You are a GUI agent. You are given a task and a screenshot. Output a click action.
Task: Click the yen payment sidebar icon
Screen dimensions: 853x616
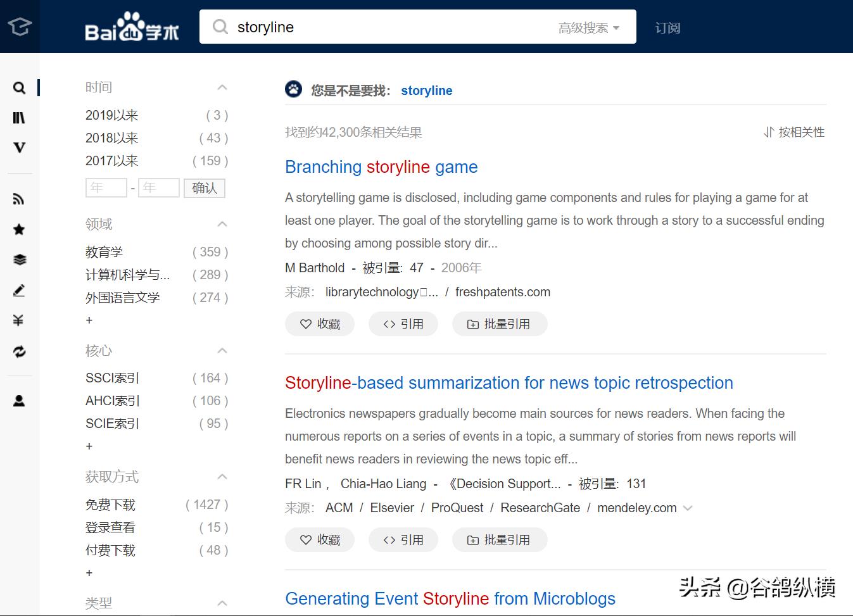[x=20, y=320]
